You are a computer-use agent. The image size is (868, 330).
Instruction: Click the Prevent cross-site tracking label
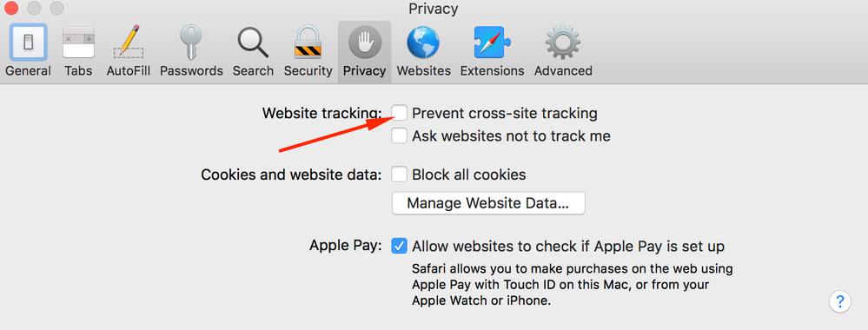505,114
